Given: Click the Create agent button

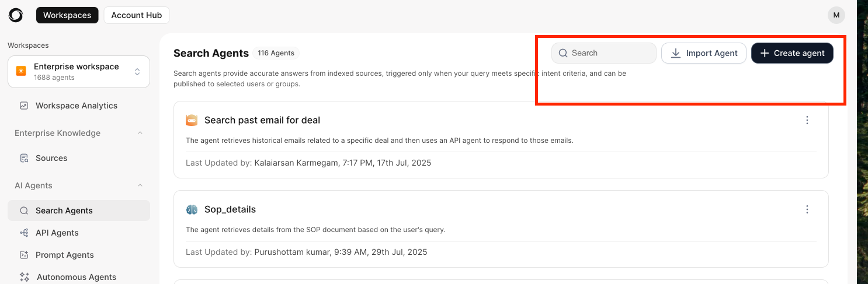Looking at the screenshot, I should 792,53.
